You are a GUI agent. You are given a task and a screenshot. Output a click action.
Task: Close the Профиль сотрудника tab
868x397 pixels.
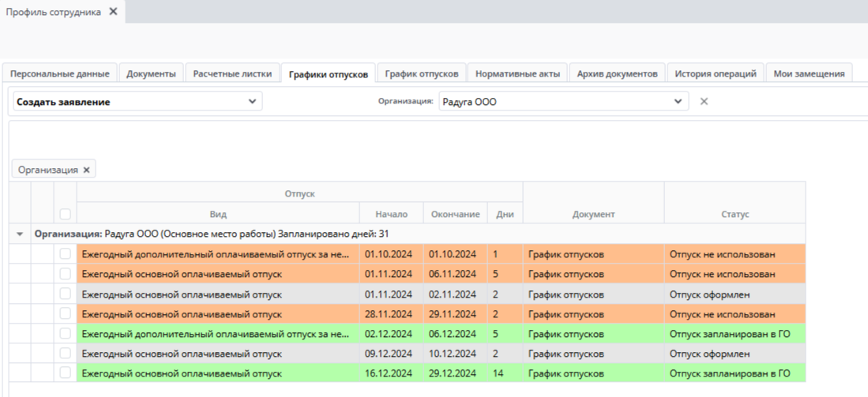pos(113,12)
